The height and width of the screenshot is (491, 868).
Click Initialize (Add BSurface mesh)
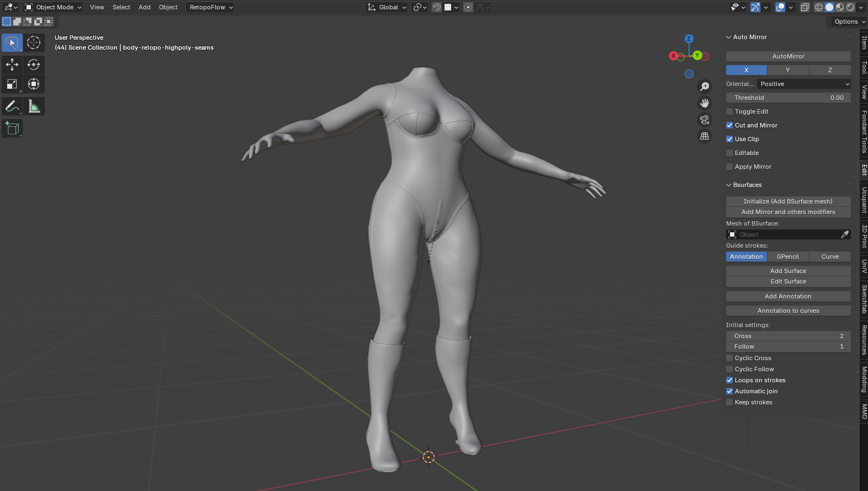[788, 201]
